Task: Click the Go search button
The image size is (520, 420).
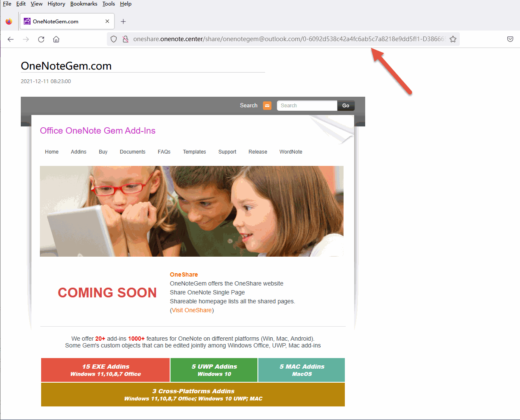Action: [x=346, y=106]
